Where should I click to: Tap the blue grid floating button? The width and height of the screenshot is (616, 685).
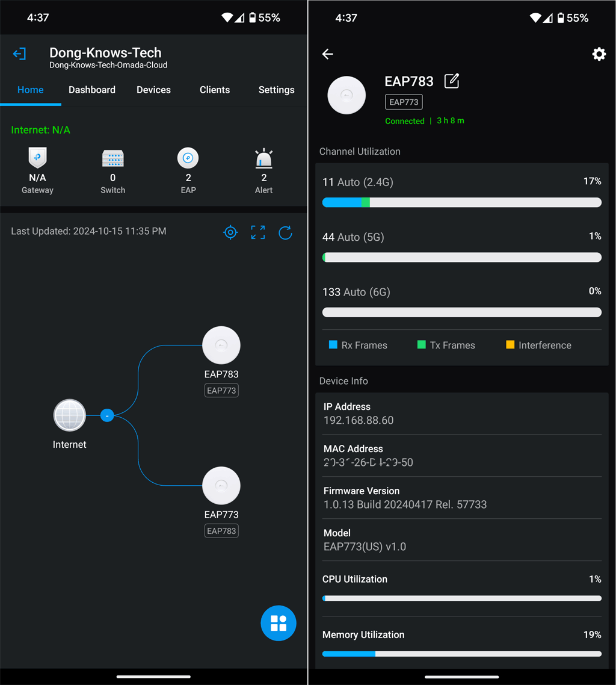[279, 623]
